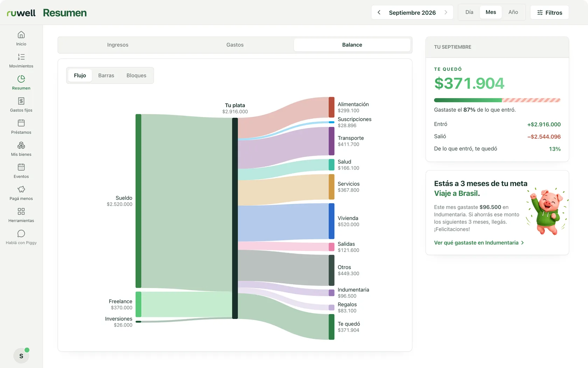Select Barras chart view

point(106,75)
